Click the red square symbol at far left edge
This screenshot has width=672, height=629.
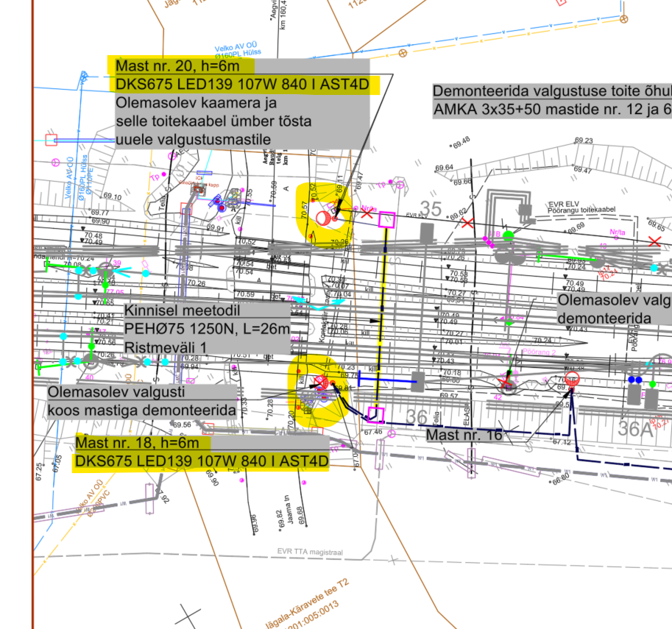pos(51,140)
